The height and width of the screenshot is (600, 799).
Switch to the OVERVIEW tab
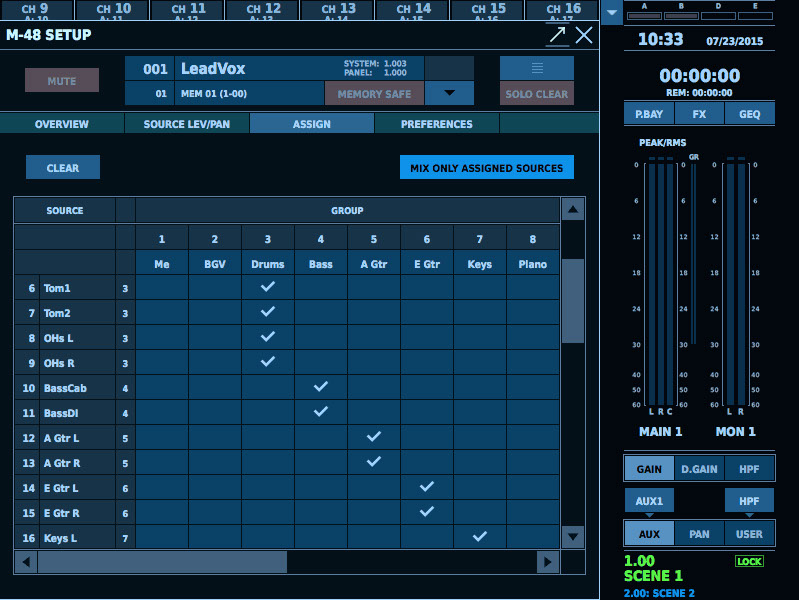point(62,124)
